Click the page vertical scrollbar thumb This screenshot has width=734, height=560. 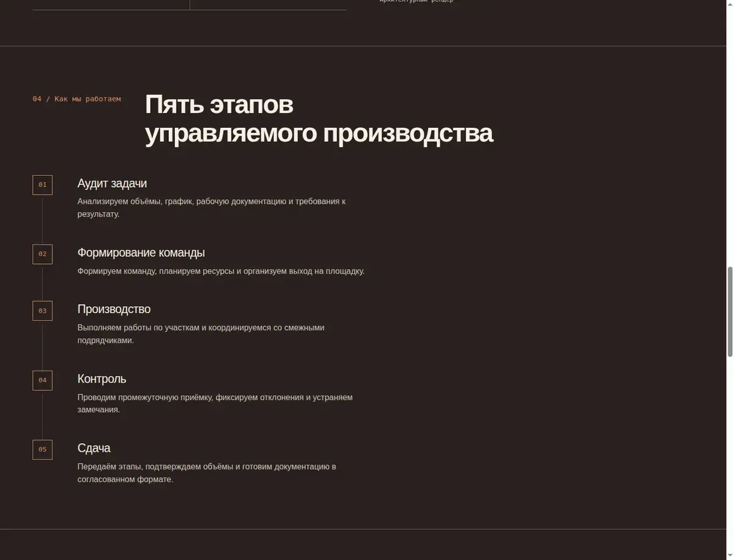[730, 312]
